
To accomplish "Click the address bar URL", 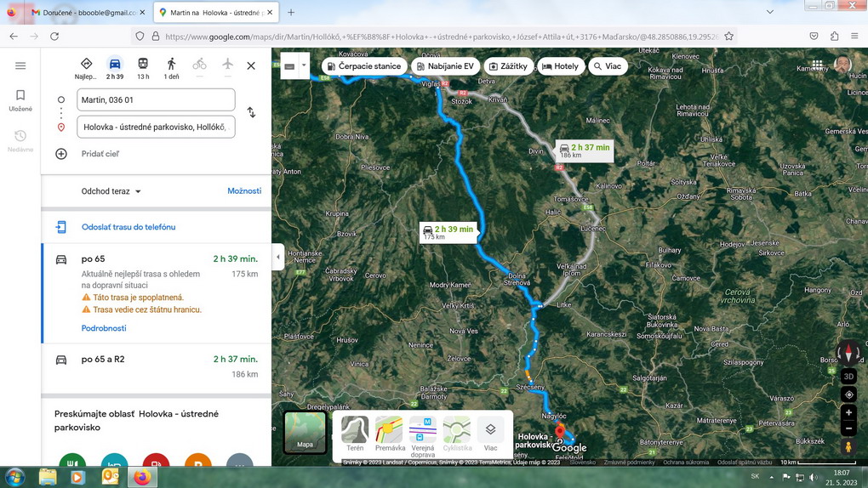I will tap(442, 37).
